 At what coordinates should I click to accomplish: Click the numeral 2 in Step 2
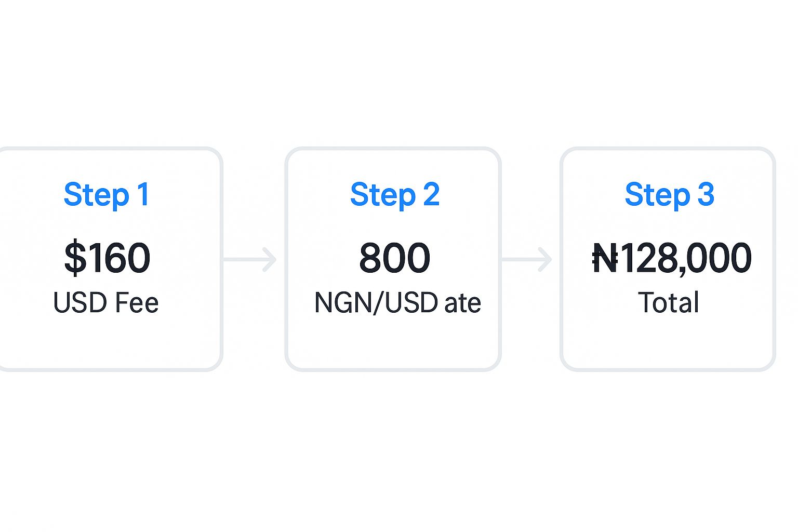431,194
